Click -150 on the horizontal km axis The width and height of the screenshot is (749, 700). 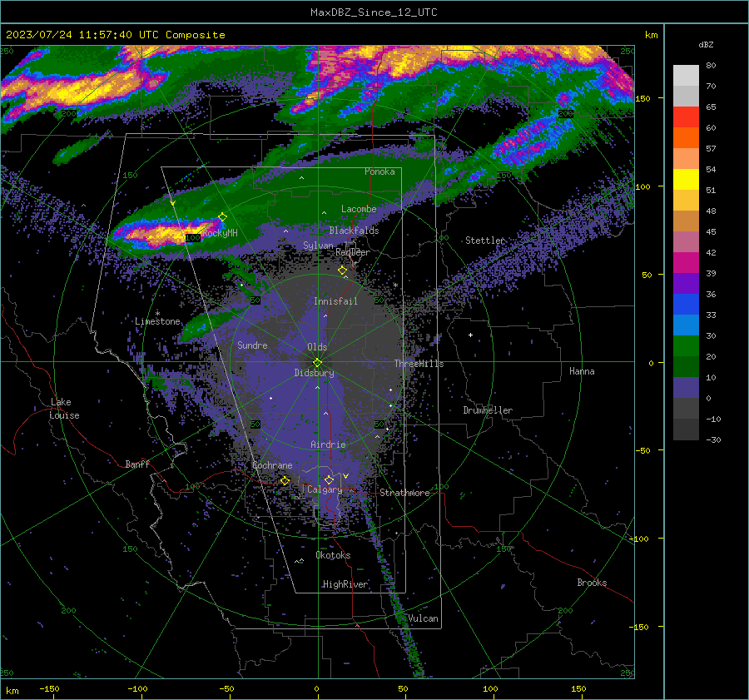point(49,688)
